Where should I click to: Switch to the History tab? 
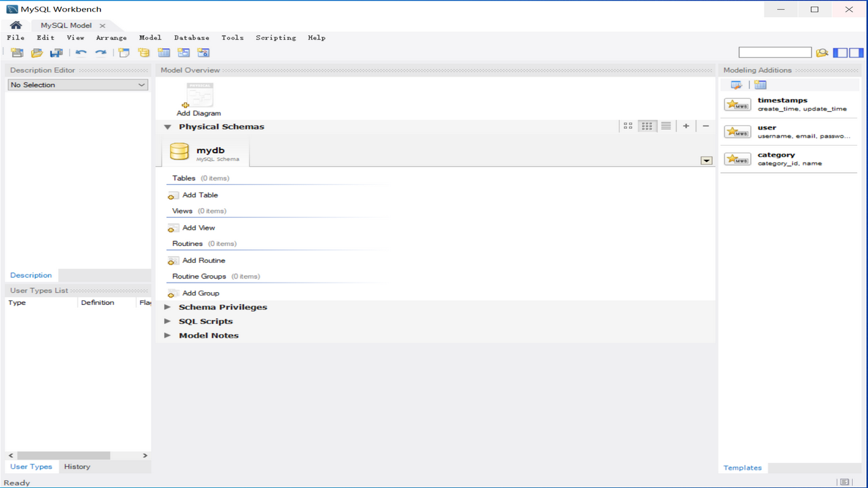(x=77, y=466)
